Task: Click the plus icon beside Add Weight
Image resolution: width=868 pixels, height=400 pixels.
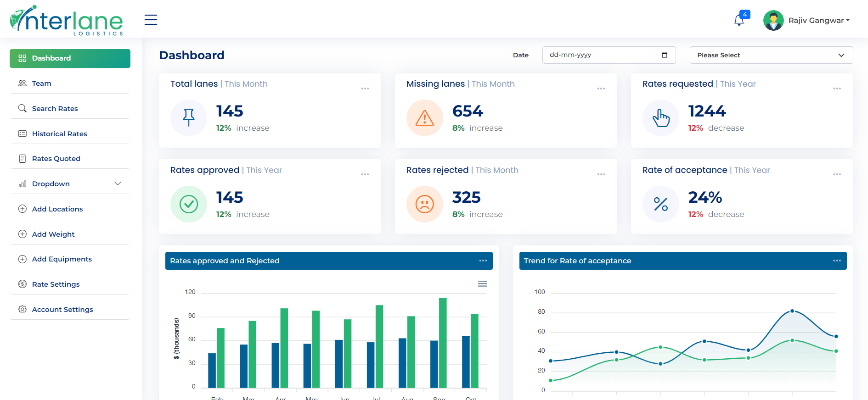Action: [x=22, y=234]
